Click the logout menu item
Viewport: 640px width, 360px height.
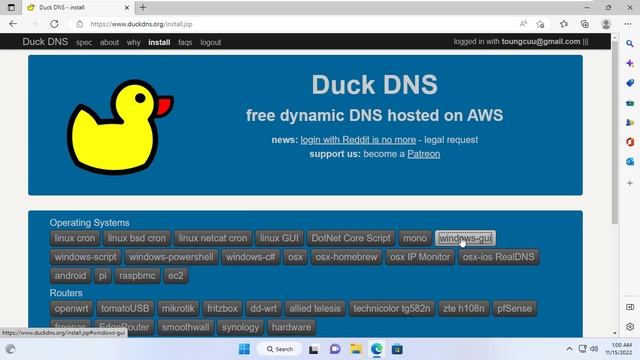point(211,42)
